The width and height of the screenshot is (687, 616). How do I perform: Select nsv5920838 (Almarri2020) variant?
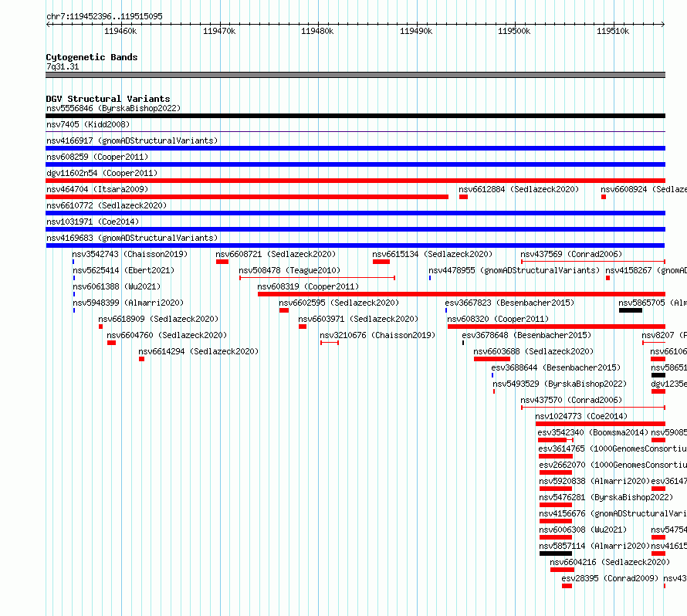pyautogui.click(x=594, y=481)
